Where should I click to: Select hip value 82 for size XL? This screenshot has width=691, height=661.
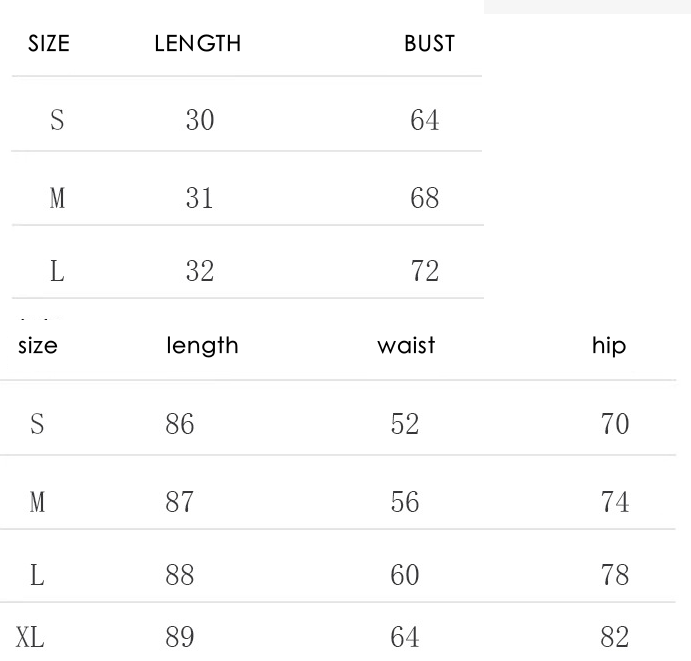pos(615,636)
